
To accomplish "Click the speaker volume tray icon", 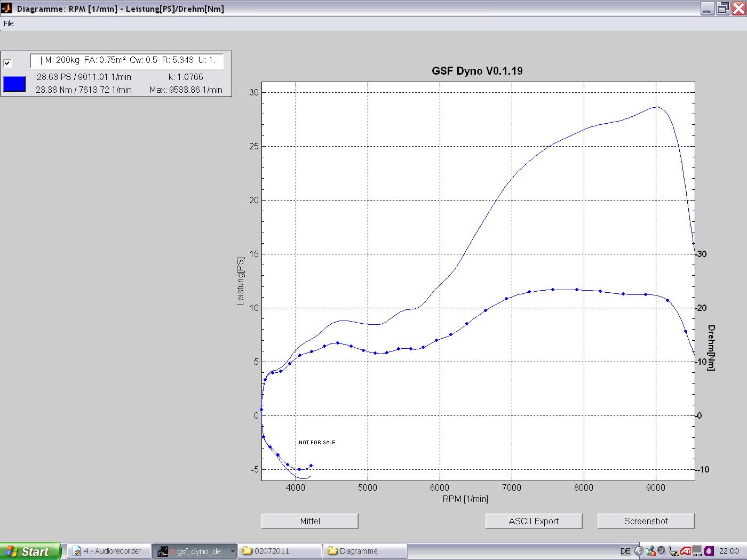I will [661, 551].
